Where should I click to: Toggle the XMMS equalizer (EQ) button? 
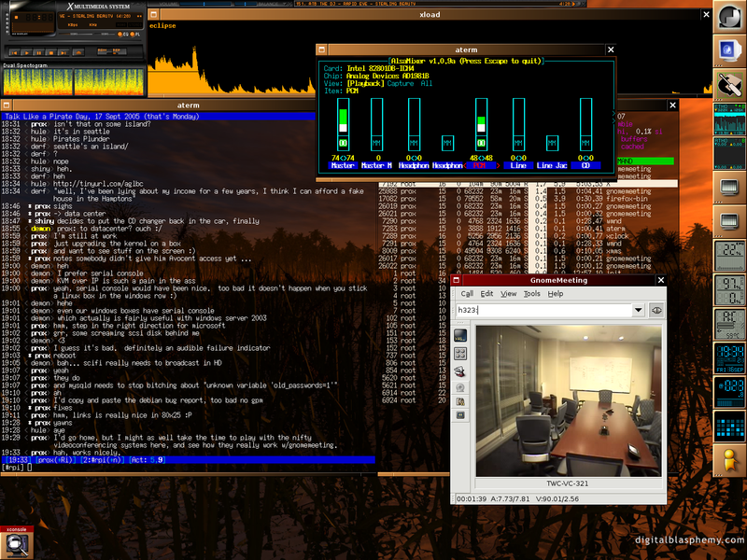pos(120,35)
